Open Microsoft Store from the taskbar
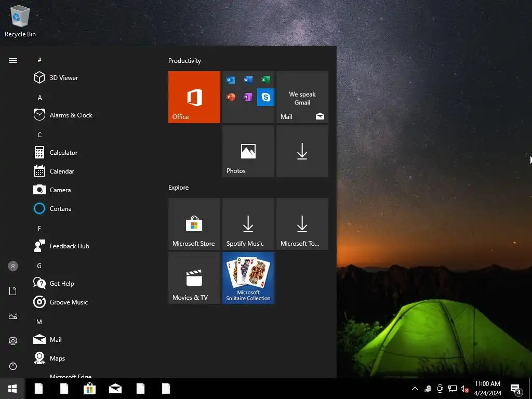532x399 pixels. click(89, 389)
